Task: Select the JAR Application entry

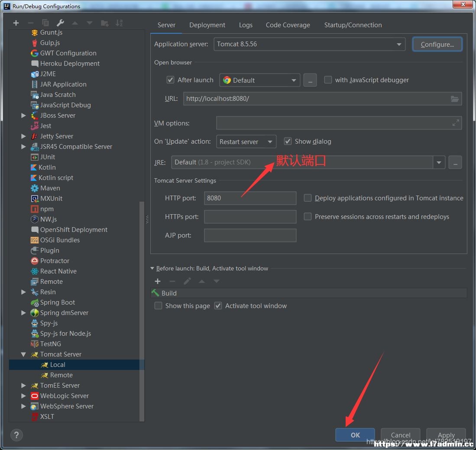Action: click(63, 84)
